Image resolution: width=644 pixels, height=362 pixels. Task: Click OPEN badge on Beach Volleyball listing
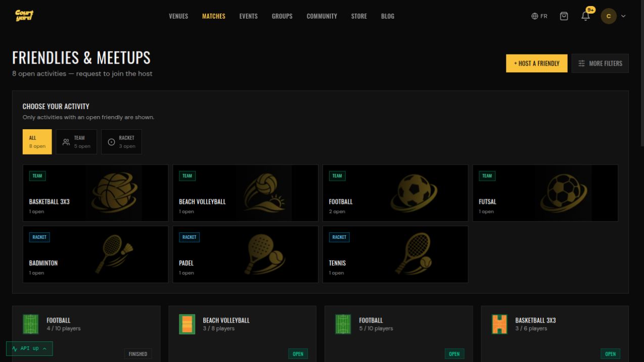click(x=298, y=354)
